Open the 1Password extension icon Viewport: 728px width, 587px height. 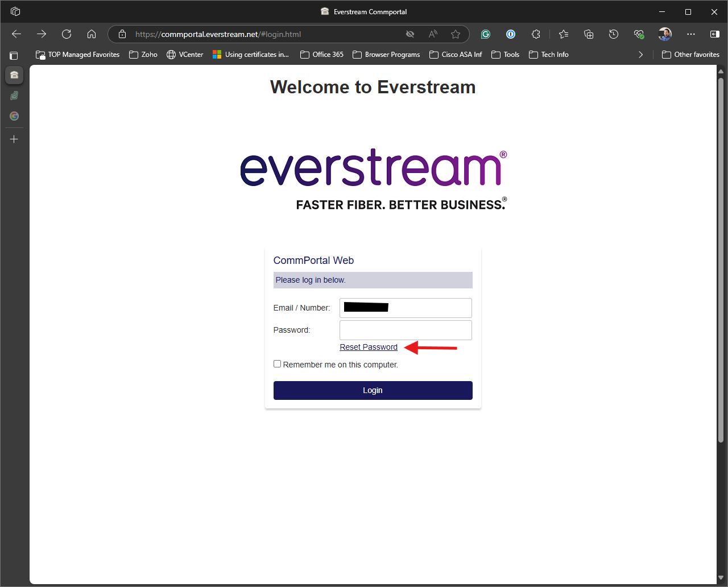click(x=511, y=34)
